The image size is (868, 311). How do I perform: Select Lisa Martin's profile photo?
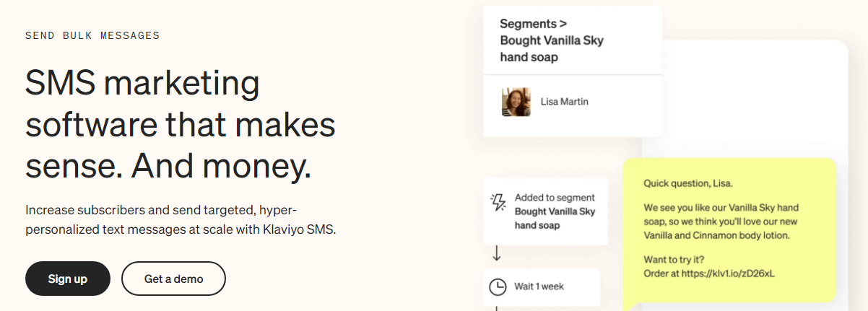(516, 102)
